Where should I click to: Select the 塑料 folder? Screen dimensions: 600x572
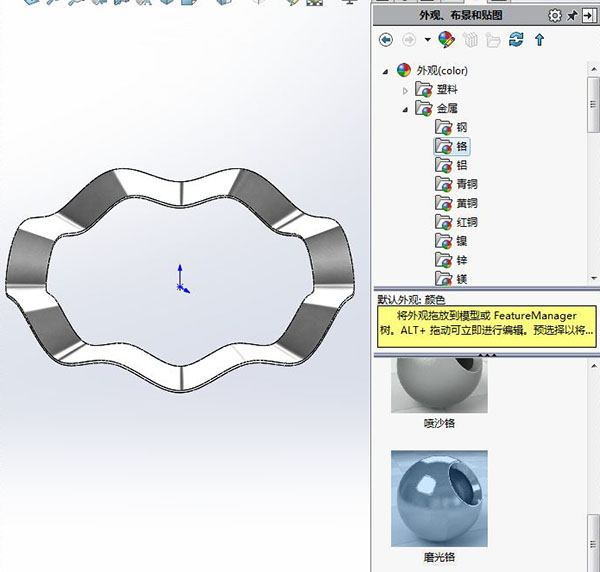pyautogui.click(x=447, y=90)
